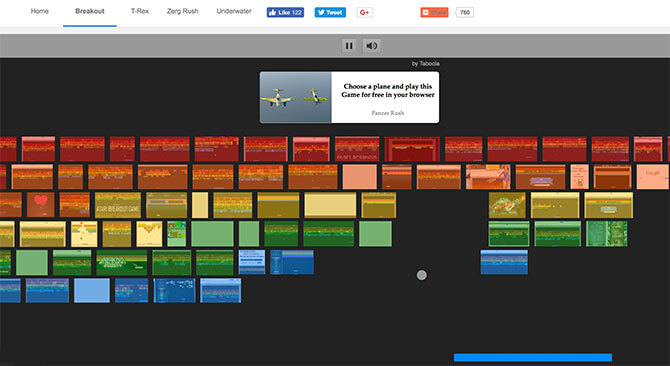670x366 pixels.
Task: Click the share count 760 bubble
Action: (464, 12)
